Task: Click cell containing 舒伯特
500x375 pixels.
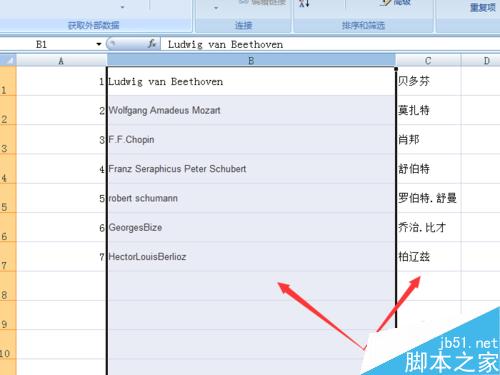Action: 429,169
